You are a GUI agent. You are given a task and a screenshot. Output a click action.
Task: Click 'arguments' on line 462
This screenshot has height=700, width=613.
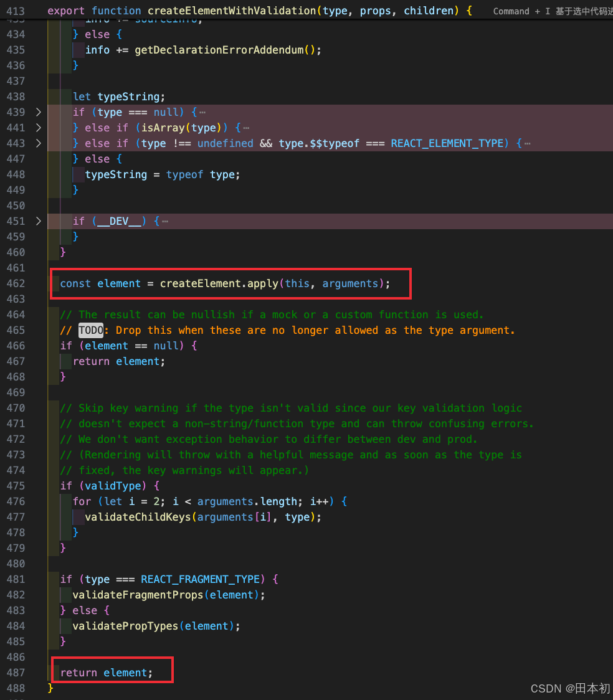click(350, 283)
